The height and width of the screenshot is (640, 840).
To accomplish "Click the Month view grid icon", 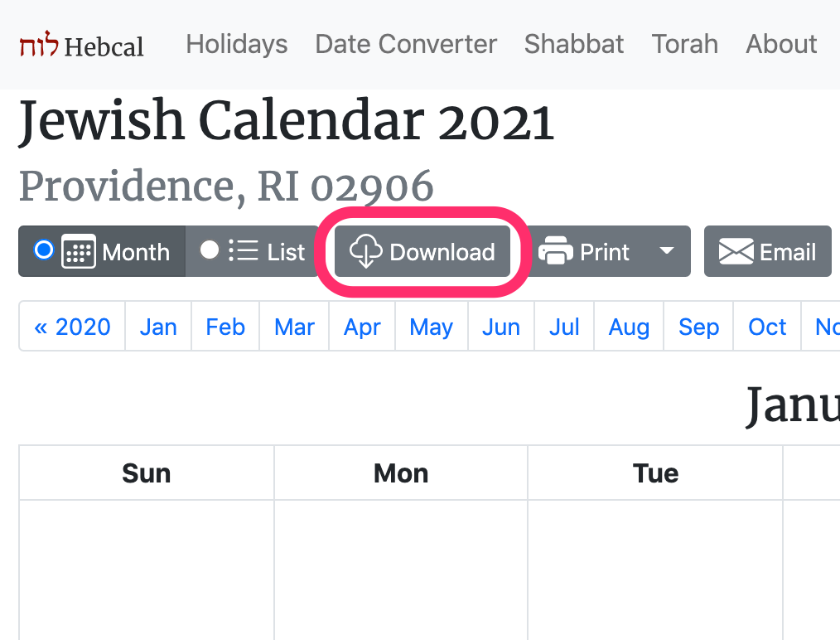I will pyautogui.click(x=79, y=251).
